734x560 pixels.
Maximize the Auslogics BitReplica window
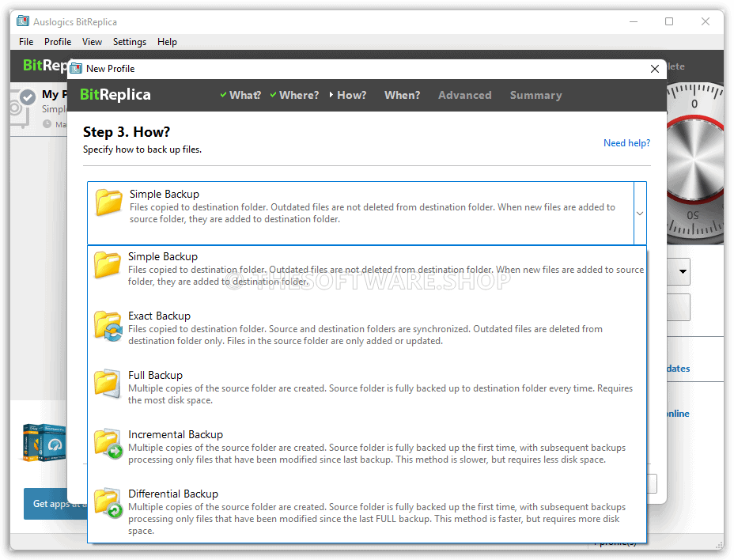click(x=669, y=21)
